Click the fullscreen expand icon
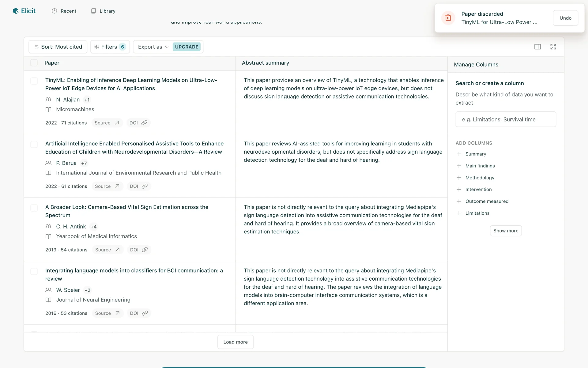Viewport: 588px width, 368px height. tap(553, 47)
